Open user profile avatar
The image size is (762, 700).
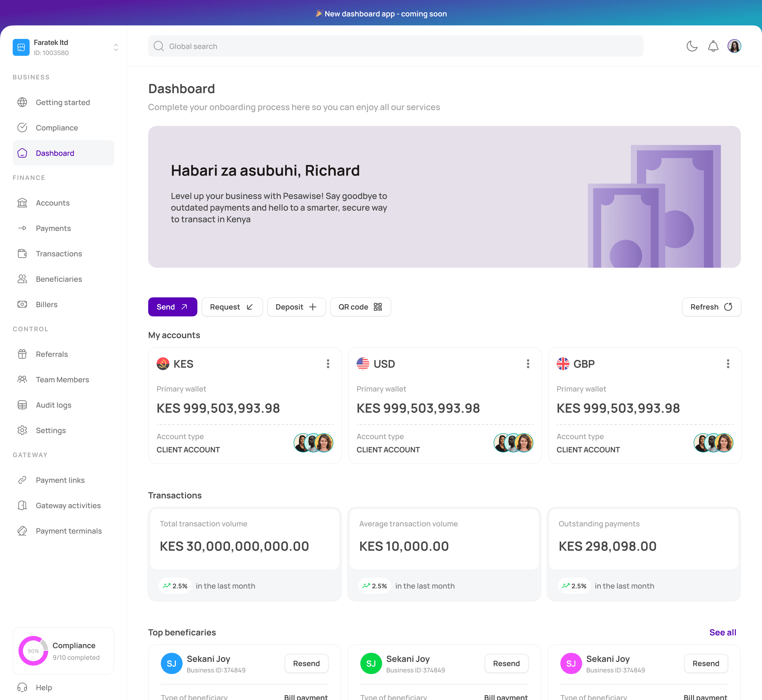(734, 46)
